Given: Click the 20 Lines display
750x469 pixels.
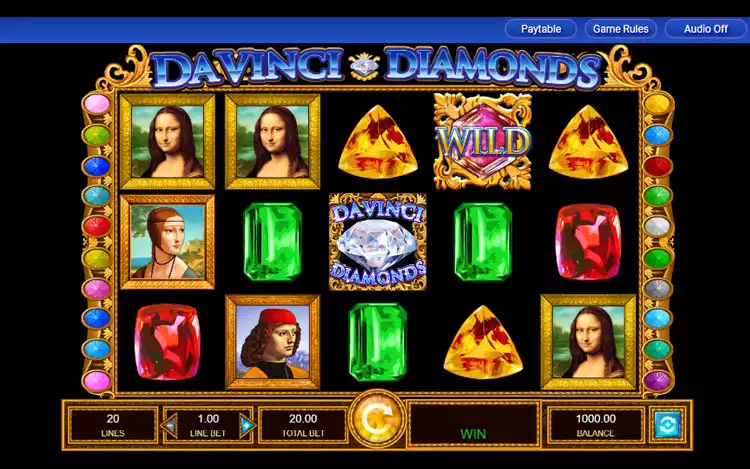Looking at the screenshot, I should [113, 425].
